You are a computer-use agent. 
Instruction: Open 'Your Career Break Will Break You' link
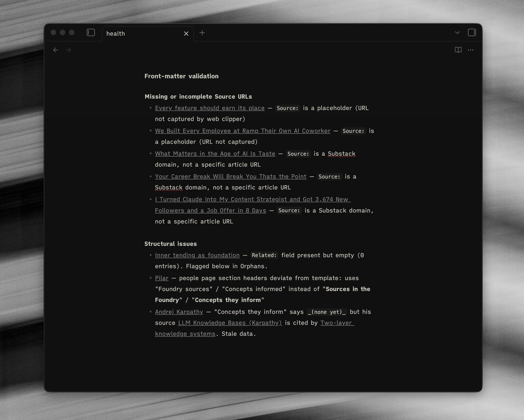(231, 177)
